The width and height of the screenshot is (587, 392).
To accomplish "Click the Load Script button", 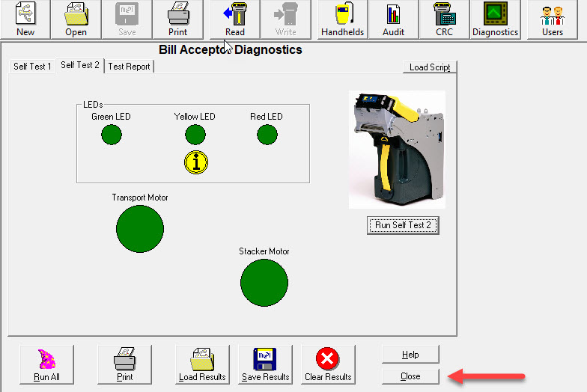I will point(430,67).
